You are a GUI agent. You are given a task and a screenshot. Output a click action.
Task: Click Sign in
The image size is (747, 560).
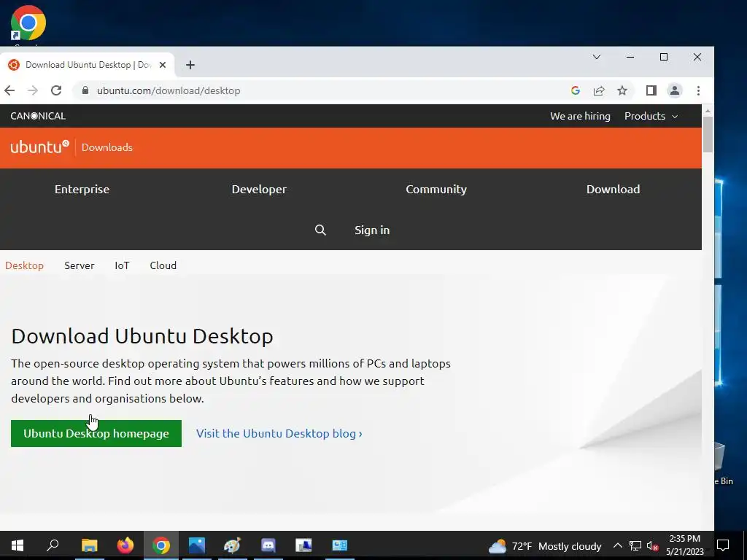point(372,230)
